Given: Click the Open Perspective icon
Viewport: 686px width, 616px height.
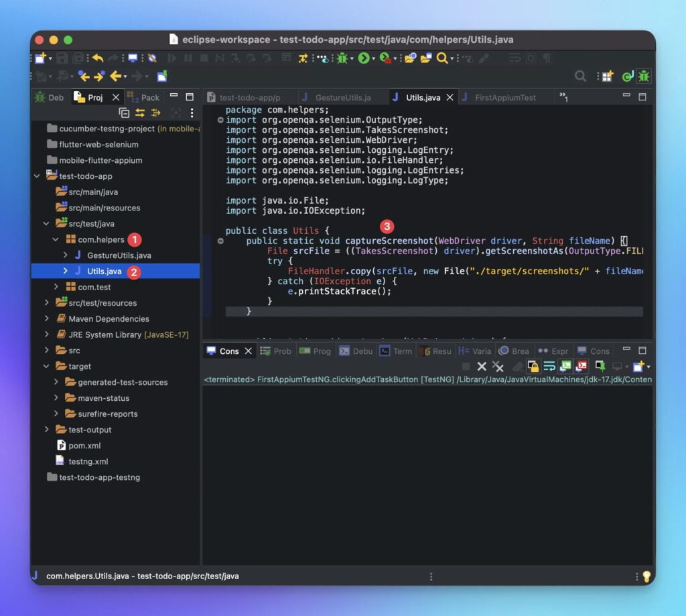Looking at the screenshot, I should 607,76.
